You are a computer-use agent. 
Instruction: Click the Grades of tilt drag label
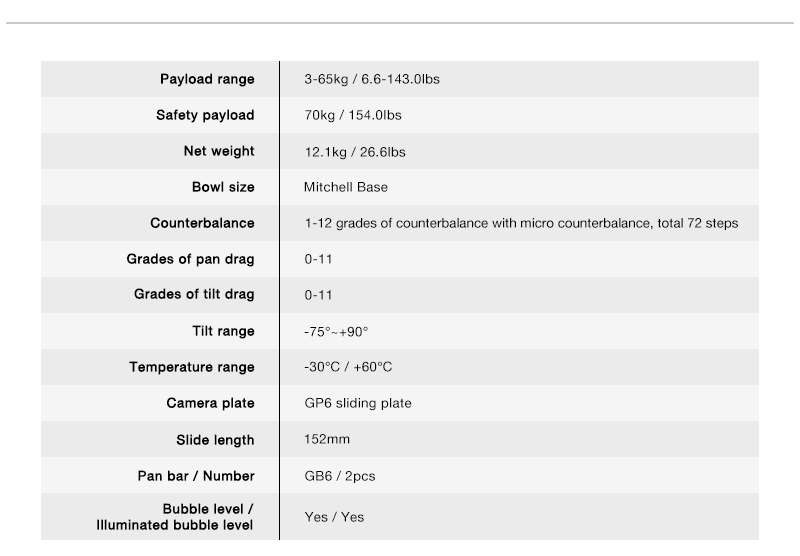[194, 294]
